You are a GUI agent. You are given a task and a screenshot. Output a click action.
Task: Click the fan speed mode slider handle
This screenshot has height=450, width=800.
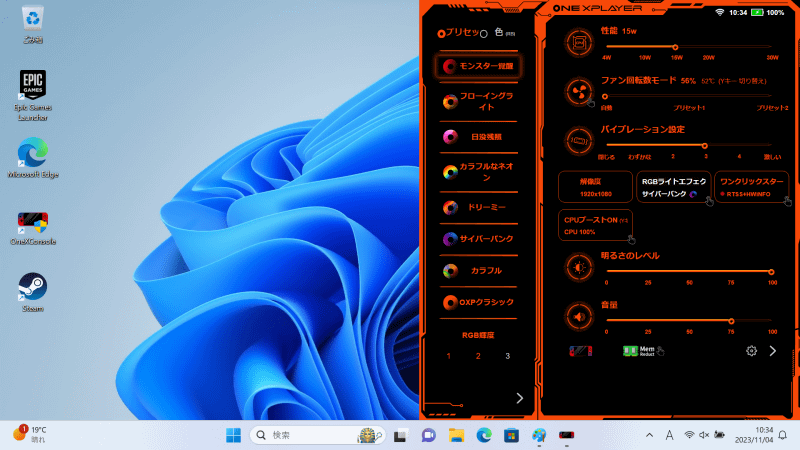605,96
